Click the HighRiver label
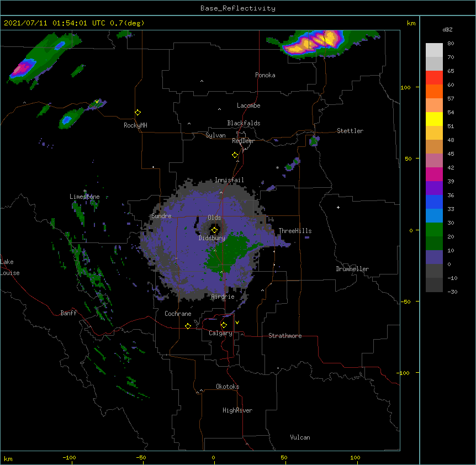The width and height of the screenshot is (476, 465). 237,410
